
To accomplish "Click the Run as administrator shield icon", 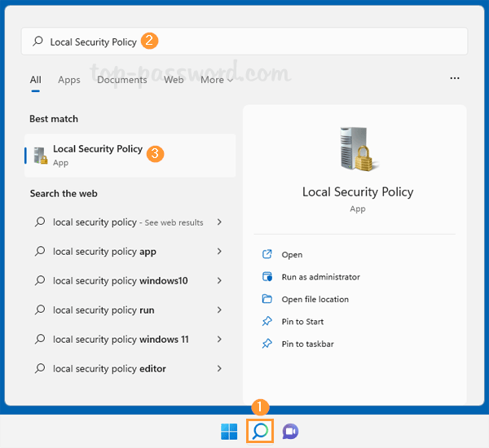I will point(267,277).
